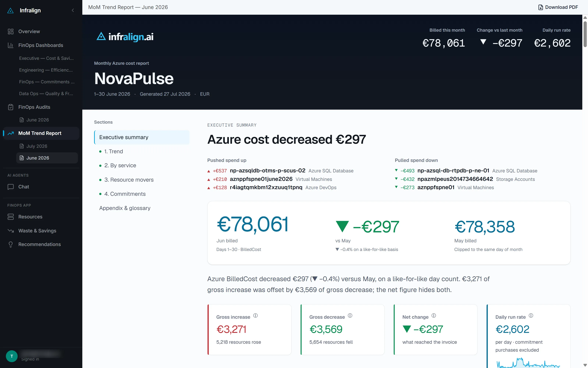Click the Daily run rate sparkline chart
The width and height of the screenshot is (588, 368).
(x=528, y=363)
